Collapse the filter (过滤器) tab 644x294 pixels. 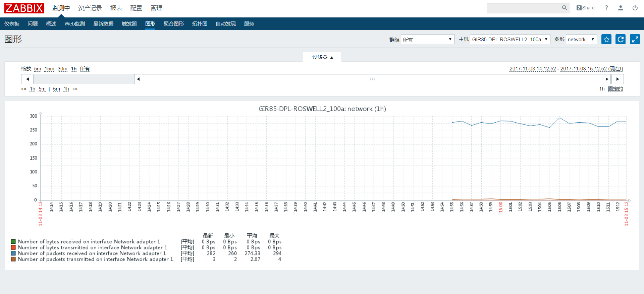322,57
